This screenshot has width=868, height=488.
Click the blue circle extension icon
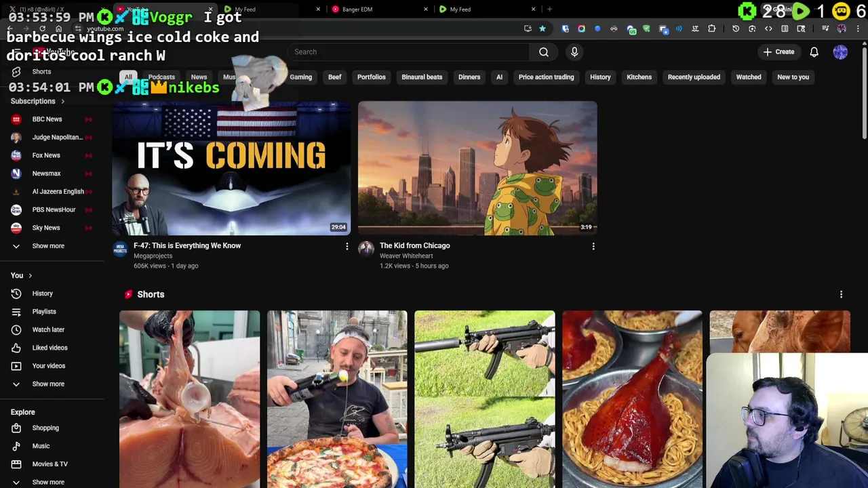pos(597,28)
